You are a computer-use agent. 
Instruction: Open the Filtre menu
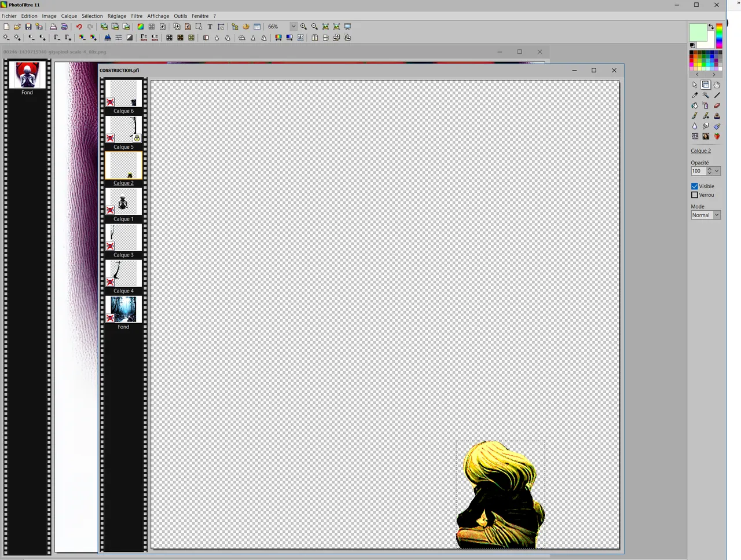[x=137, y=16]
